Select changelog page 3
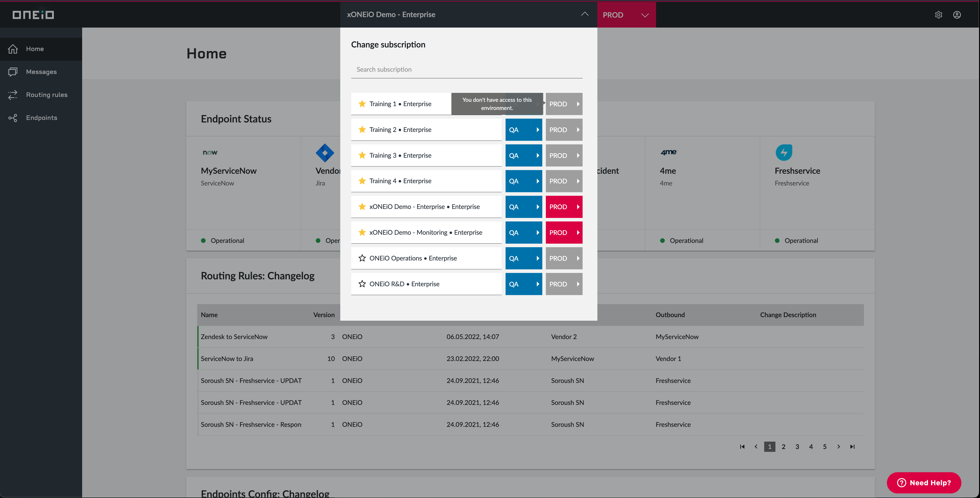 point(797,447)
